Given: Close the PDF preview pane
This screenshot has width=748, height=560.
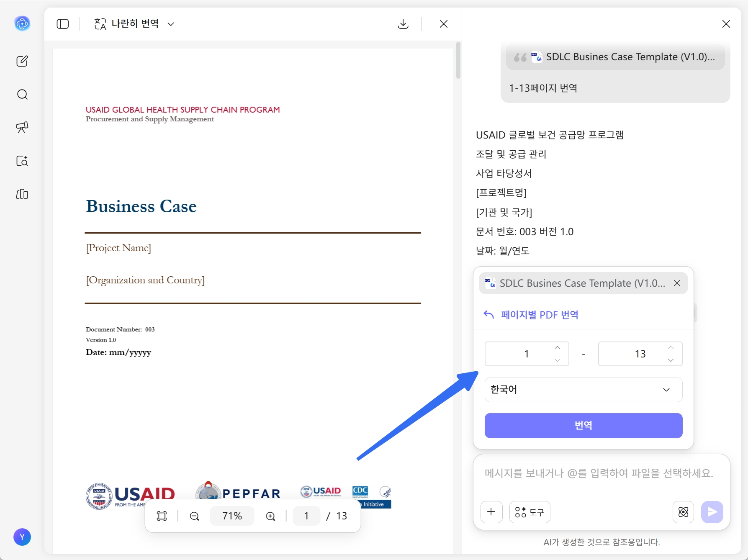Looking at the screenshot, I should coord(444,24).
